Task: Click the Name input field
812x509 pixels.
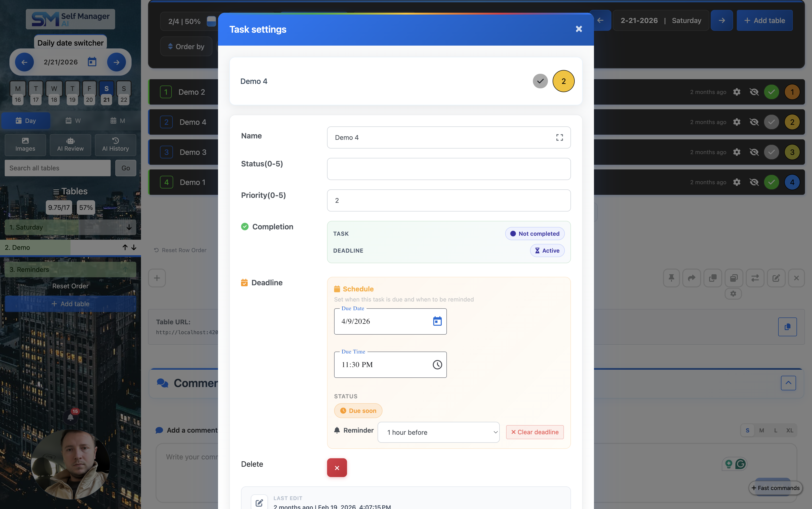Action: tap(449, 137)
